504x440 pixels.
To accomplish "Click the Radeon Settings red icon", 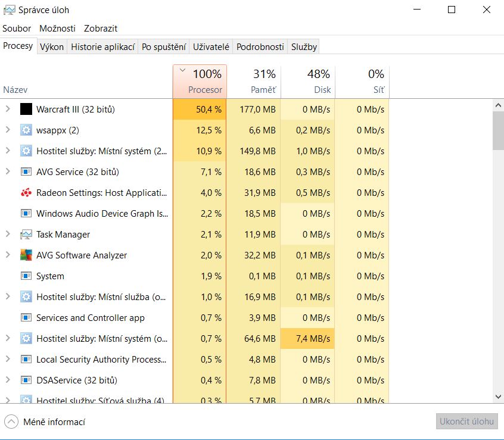I will 26,193.
